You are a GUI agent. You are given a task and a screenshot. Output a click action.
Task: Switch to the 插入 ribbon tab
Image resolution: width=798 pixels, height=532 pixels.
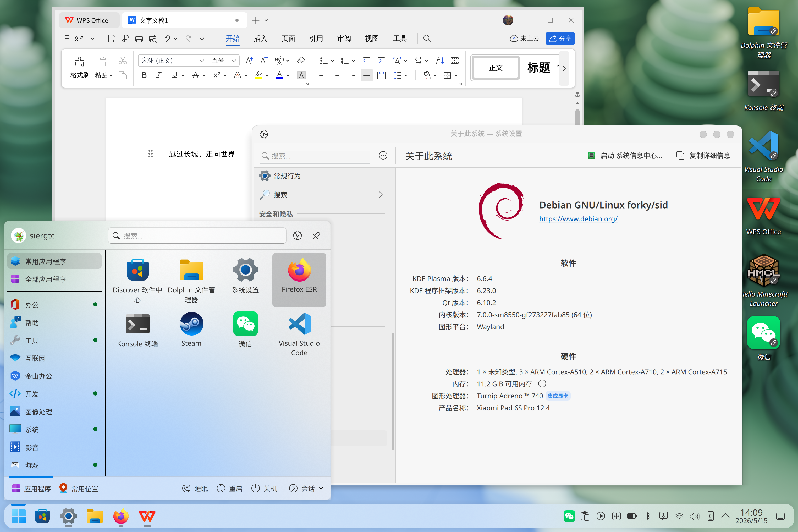(260, 39)
